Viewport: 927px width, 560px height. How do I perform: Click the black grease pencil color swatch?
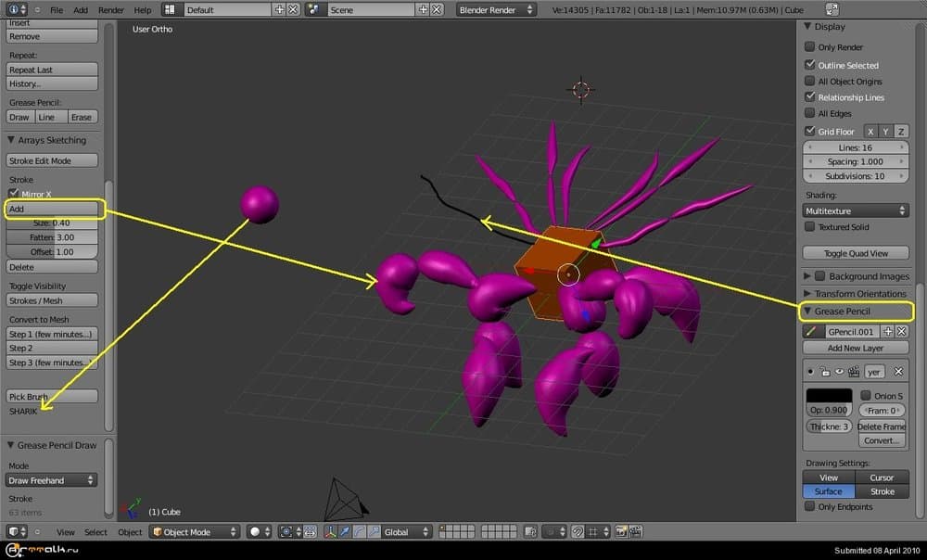click(x=828, y=396)
